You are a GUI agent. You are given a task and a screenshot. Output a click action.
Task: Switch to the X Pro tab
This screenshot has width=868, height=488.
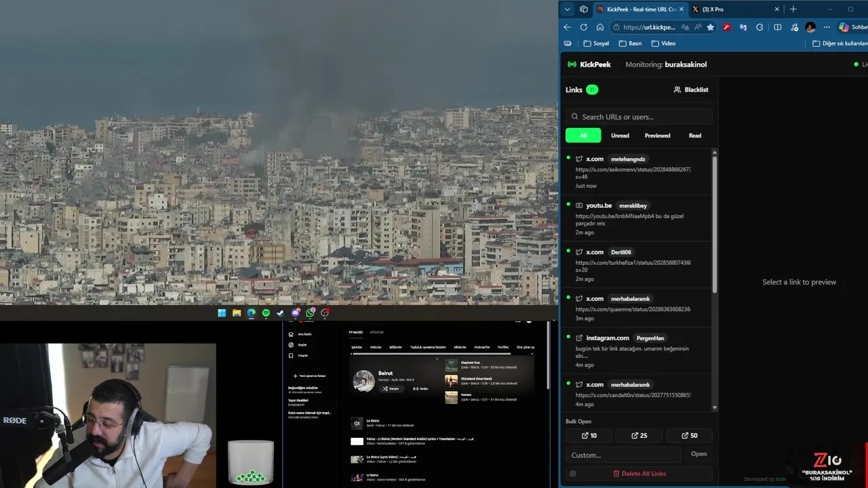[x=736, y=9]
